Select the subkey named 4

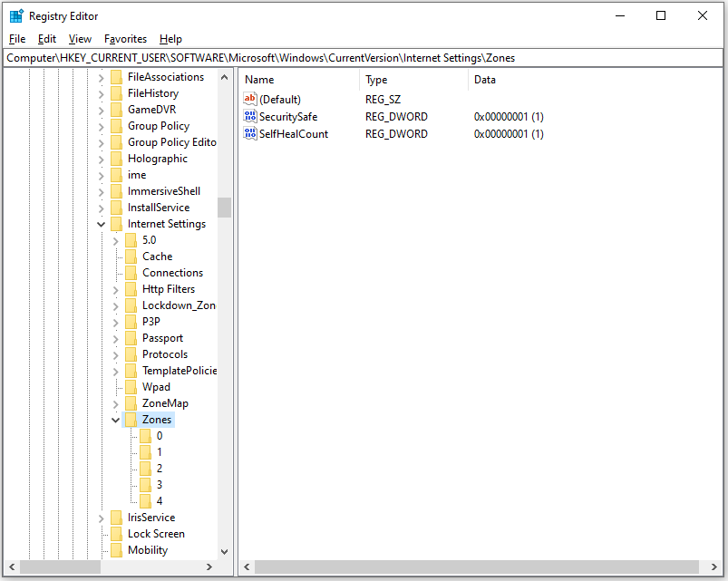[x=161, y=500]
